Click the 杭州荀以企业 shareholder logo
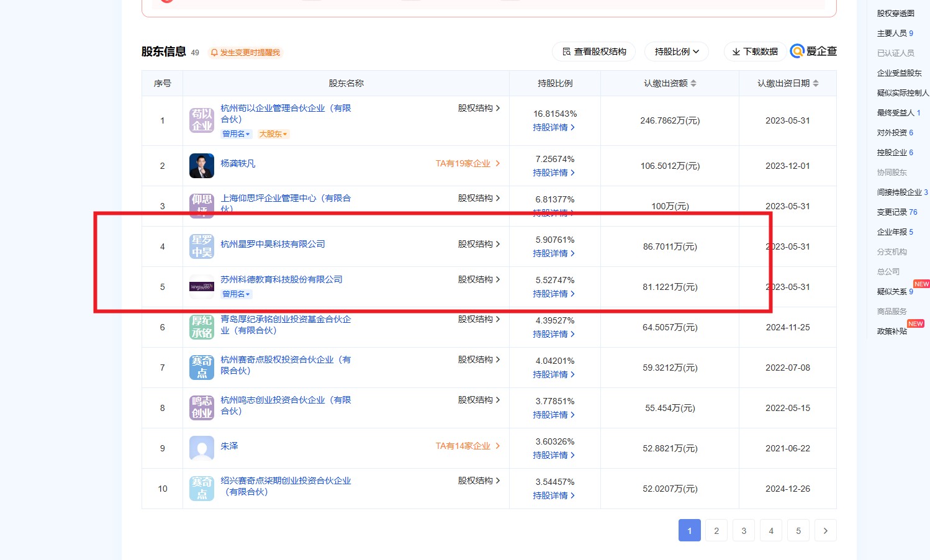Image resolution: width=930 pixels, height=560 pixels. (x=202, y=120)
